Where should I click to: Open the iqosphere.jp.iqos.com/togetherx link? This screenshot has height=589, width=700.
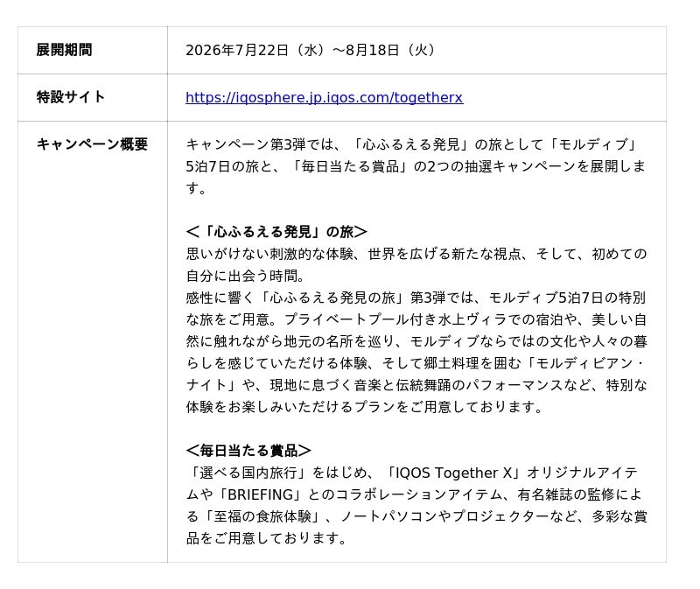(324, 97)
